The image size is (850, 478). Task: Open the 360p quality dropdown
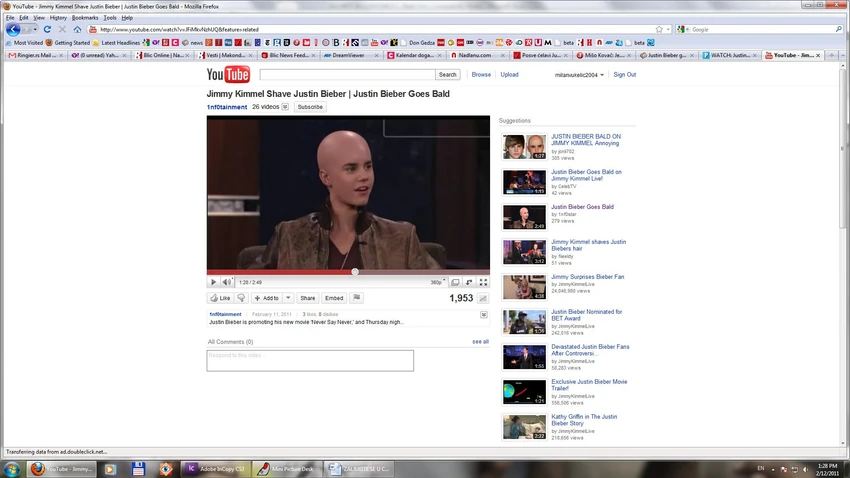pos(437,282)
